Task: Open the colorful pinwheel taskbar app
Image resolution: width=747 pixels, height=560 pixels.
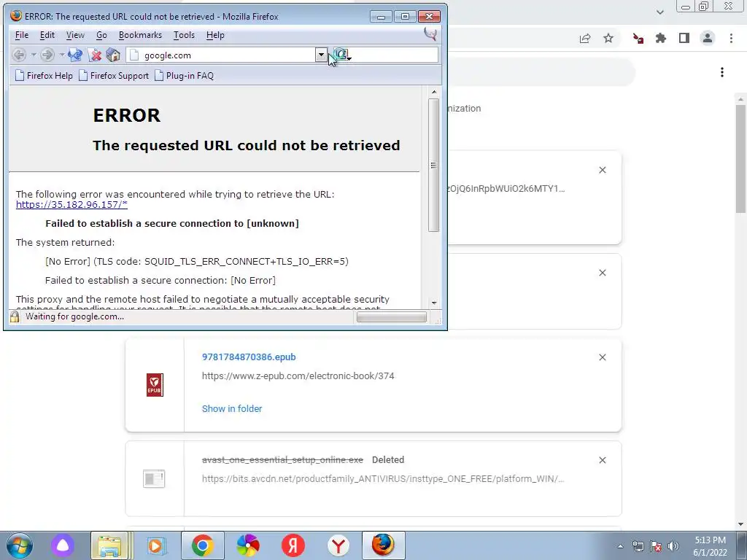Action: (x=248, y=545)
